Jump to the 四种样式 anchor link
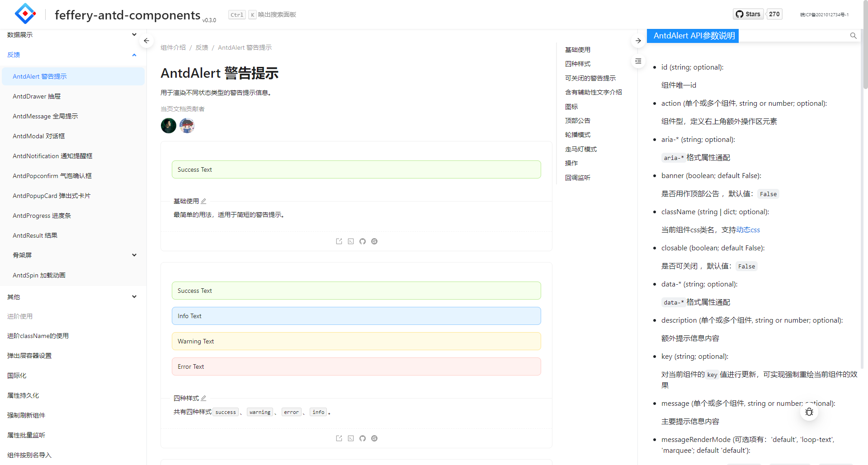Viewport: 868px width, 465px height. (x=578, y=64)
